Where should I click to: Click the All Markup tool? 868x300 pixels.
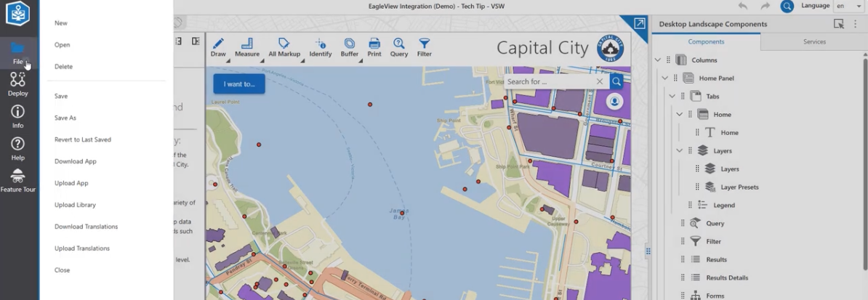284,48
